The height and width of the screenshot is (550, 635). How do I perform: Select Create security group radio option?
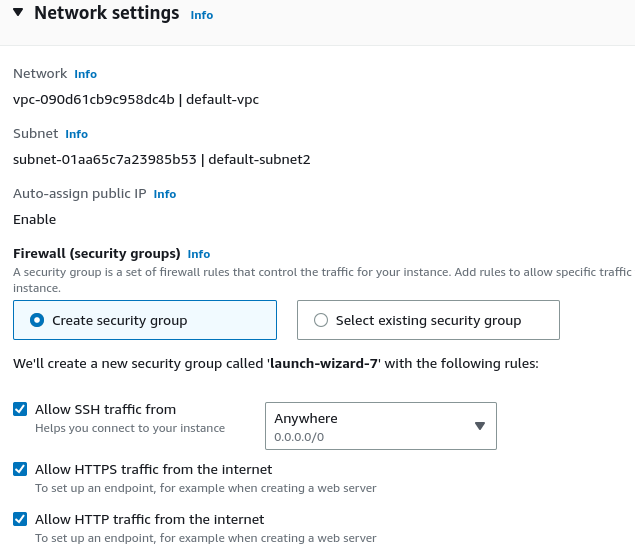coord(37,320)
